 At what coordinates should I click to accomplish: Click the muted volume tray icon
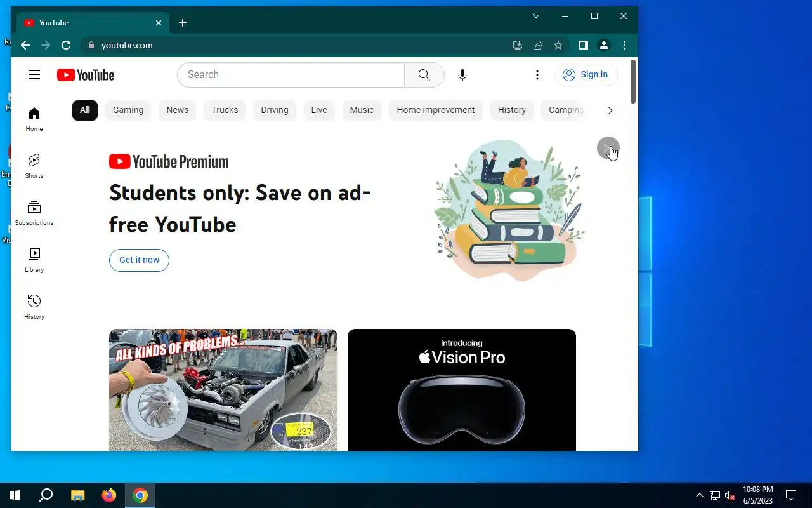click(730, 495)
